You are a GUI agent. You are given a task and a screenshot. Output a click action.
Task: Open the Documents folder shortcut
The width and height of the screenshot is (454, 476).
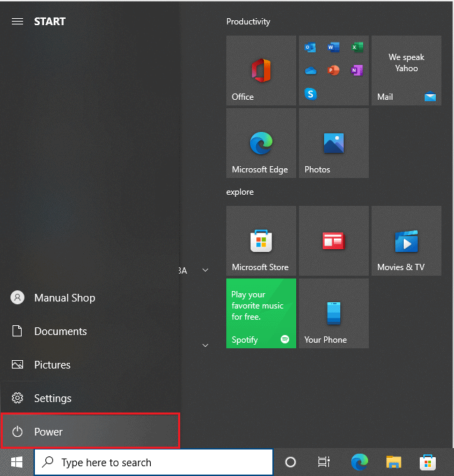pos(60,332)
